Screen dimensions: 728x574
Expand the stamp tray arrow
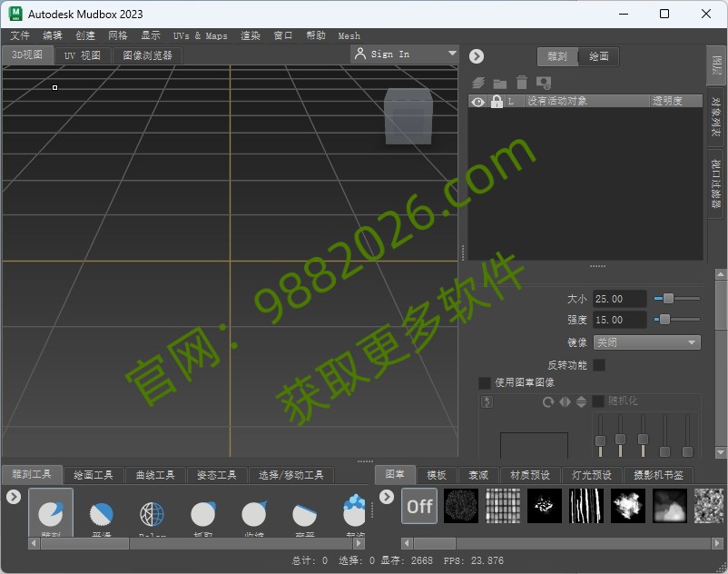pos(387,497)
